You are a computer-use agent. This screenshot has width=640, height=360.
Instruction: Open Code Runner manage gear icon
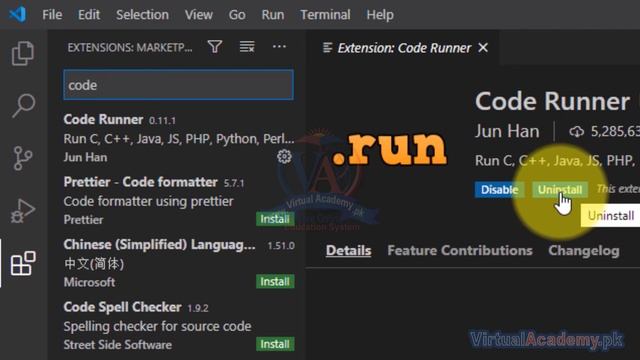click(x=284, y=156)
